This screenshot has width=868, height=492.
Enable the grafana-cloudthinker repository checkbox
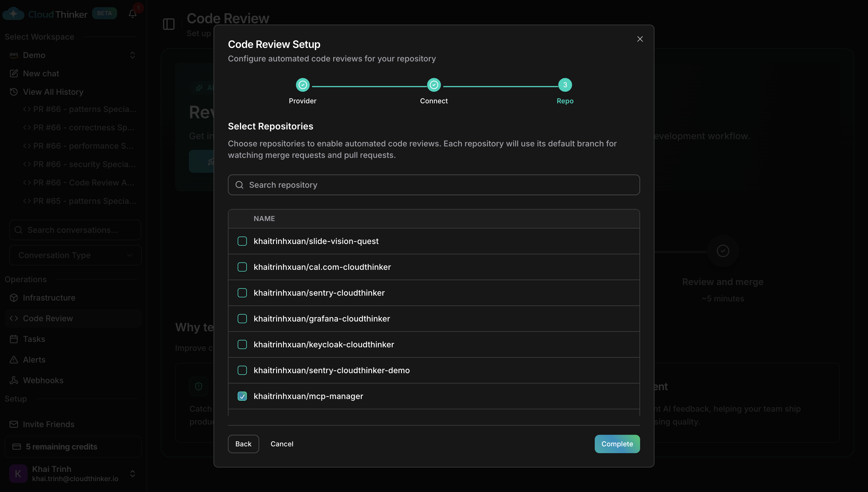[242, 319]
